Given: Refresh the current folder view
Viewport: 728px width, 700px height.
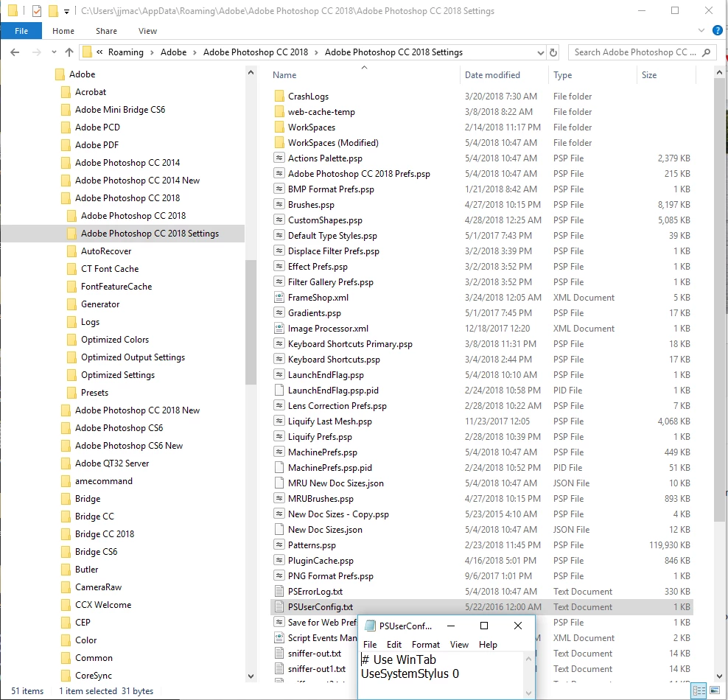Looking at the screenshot, I should (553, 52).
